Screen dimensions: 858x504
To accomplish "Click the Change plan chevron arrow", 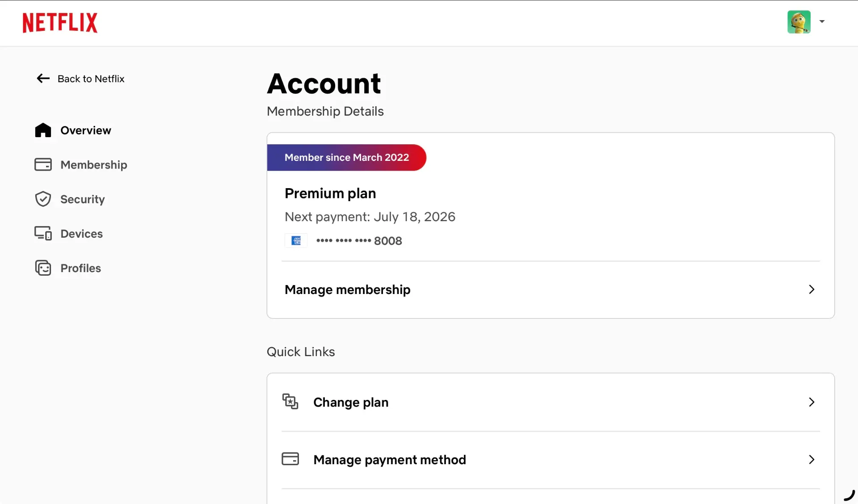I will point(812,402).
